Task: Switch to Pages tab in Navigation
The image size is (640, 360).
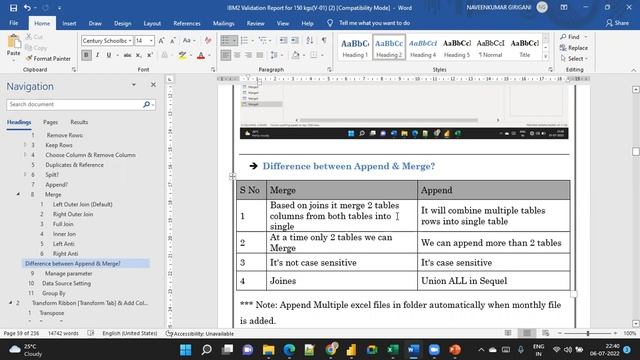Action: (50, 122)
